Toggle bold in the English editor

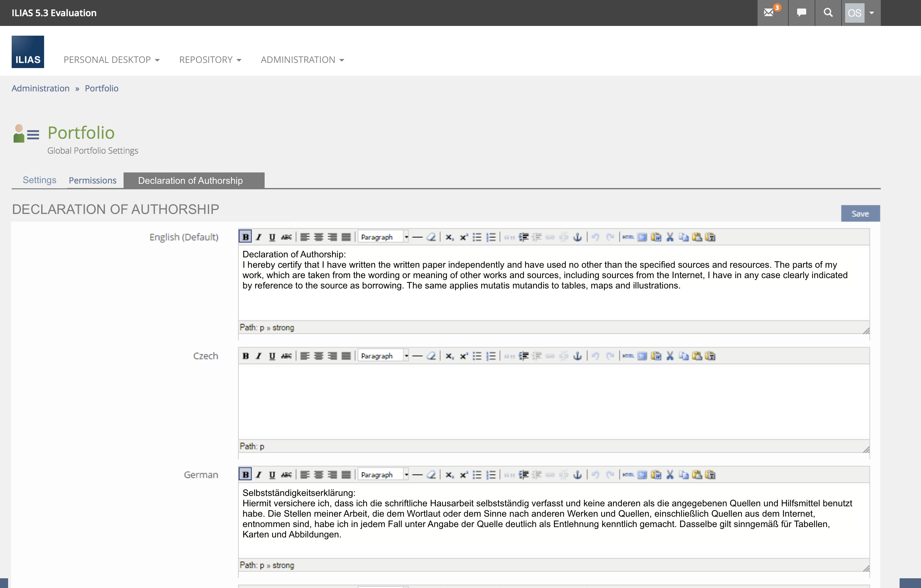(x=245, y=237)
